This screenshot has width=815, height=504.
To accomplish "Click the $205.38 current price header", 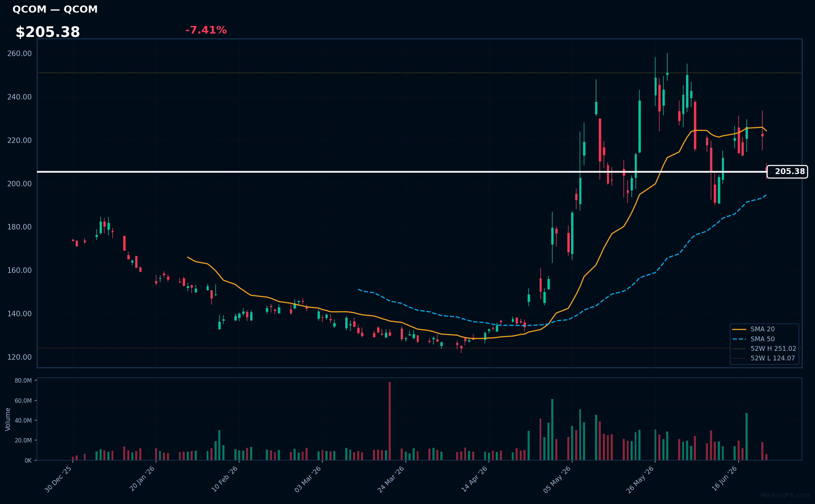I will 48,32.
